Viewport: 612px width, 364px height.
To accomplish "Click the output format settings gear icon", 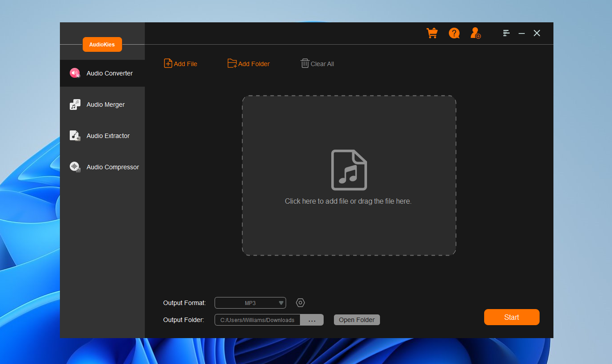I will (300, 303).
